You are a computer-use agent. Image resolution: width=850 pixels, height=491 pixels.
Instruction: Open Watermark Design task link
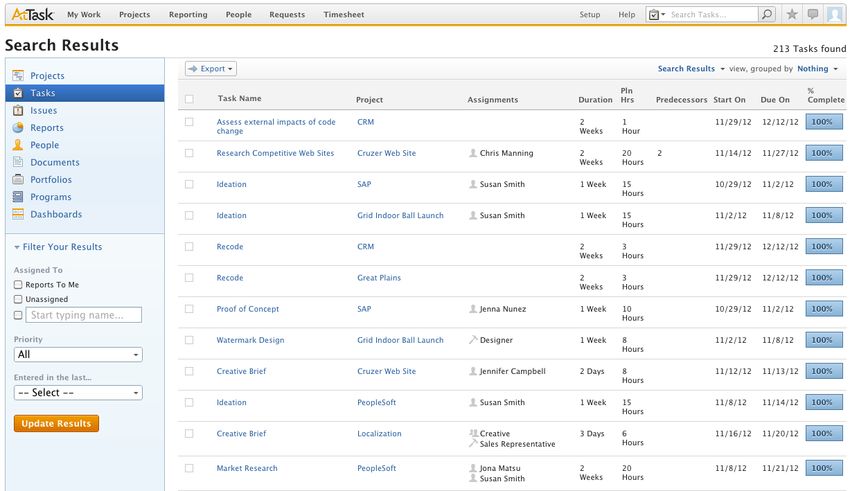[250, 340]
